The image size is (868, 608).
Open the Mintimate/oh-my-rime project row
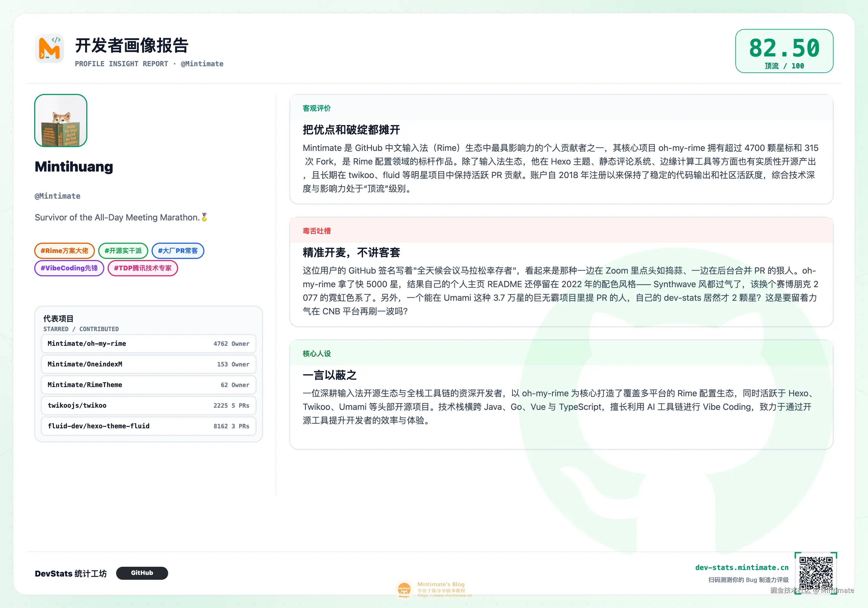pyautogui.click(x=149, y=344)
